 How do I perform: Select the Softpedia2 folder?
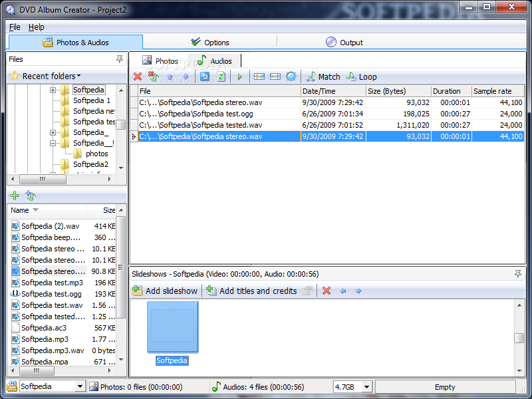tap(90, 164)
